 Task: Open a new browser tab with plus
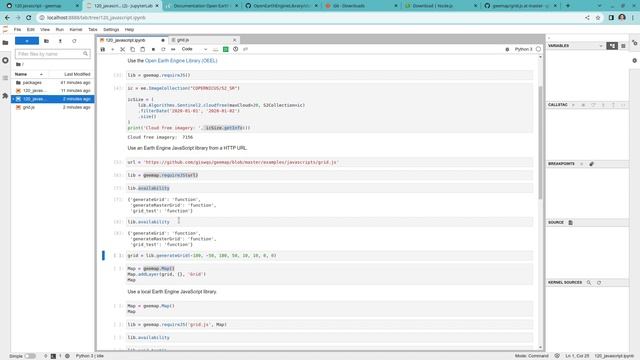[568, 6]
